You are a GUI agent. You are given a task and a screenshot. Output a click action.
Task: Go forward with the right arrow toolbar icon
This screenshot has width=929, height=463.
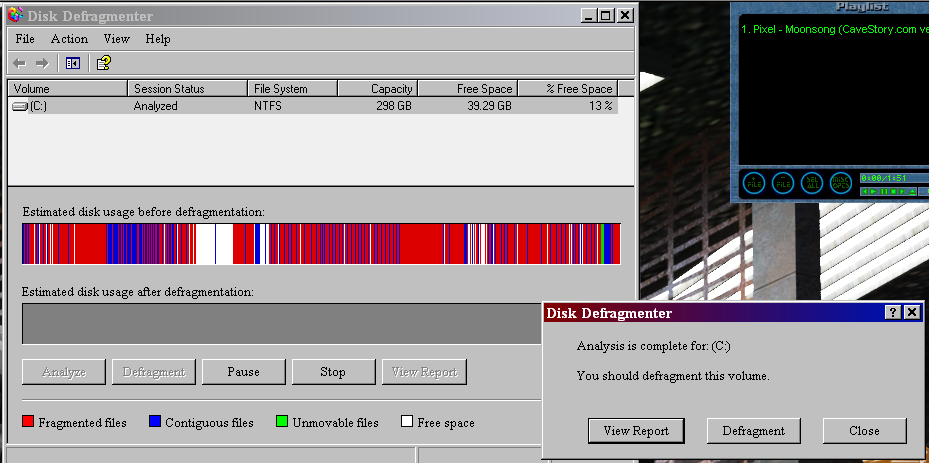click(x=41, y=63)
